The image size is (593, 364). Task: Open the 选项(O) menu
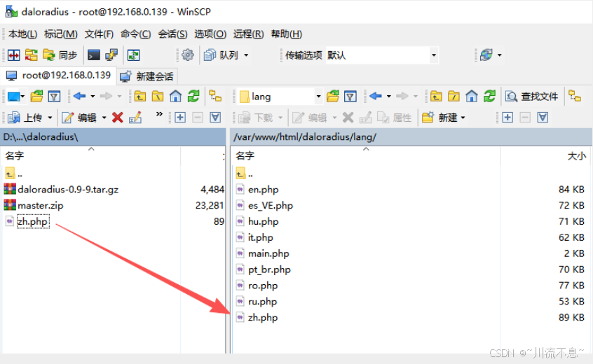click(x=210, y=34)
